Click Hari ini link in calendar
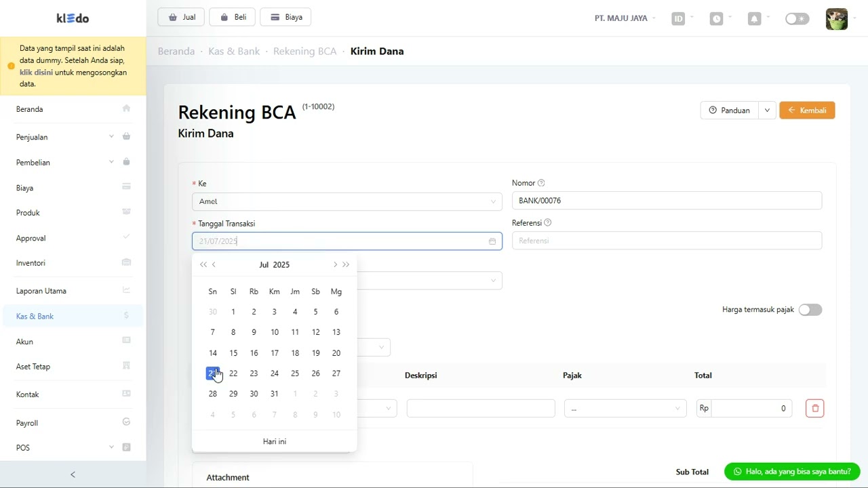The height and width of the screenshot is (488, 868). pyautogui.click(x=275, y=441)
